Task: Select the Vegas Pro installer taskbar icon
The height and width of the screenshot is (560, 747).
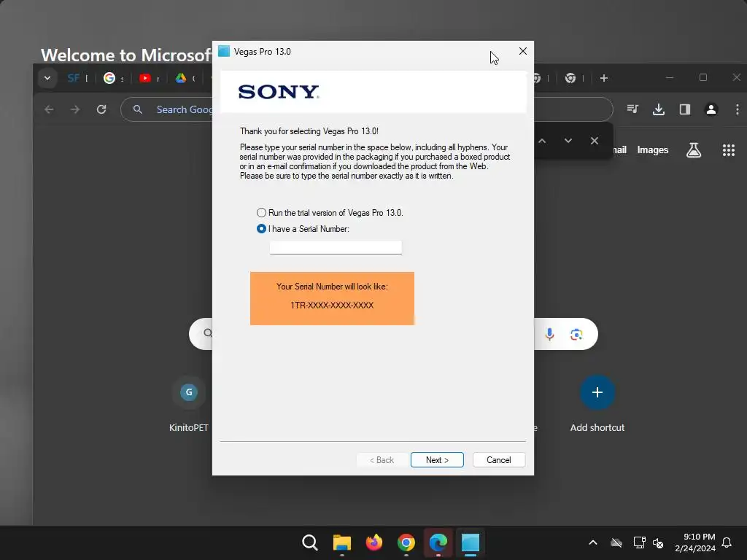Action: (471, 542)
